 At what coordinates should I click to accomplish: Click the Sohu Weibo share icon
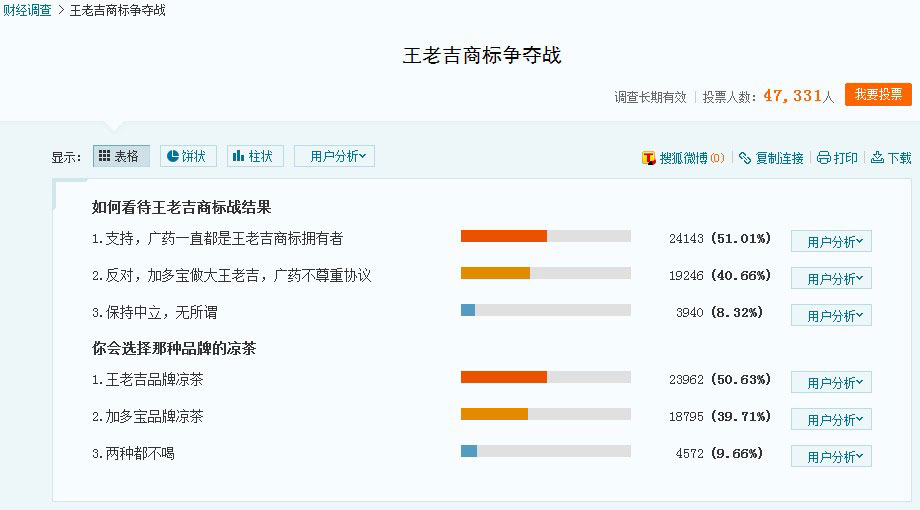coord(648,158)
